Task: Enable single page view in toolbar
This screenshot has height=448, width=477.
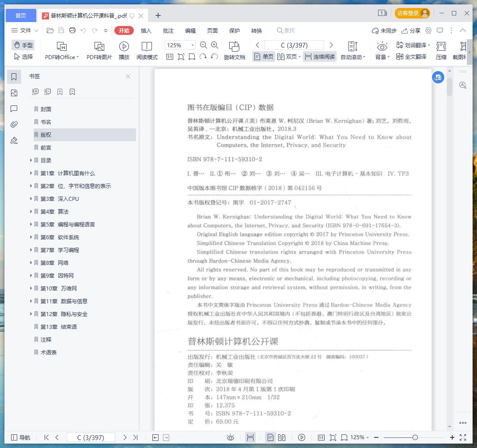Action: (x=264, y=56)
